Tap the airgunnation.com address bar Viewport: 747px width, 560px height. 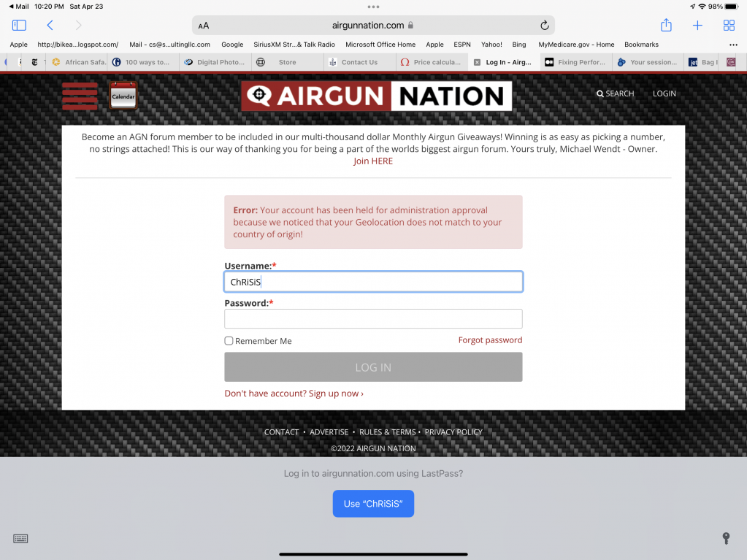[x=373, y=26]
